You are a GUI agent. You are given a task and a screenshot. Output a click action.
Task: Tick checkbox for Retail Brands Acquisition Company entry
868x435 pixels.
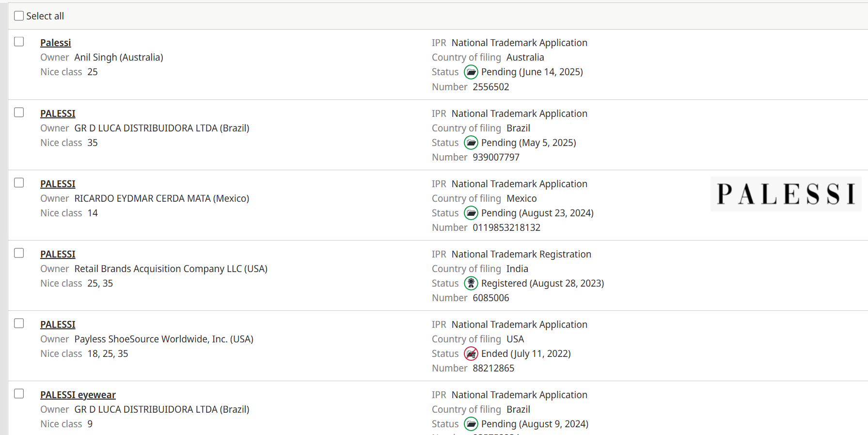click(19, 253)
